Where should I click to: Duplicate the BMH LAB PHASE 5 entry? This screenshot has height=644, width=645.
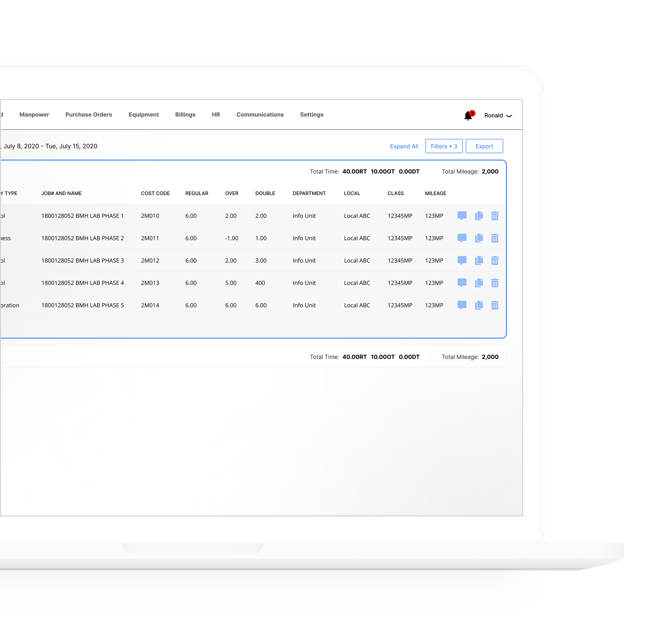click(479, 305)
